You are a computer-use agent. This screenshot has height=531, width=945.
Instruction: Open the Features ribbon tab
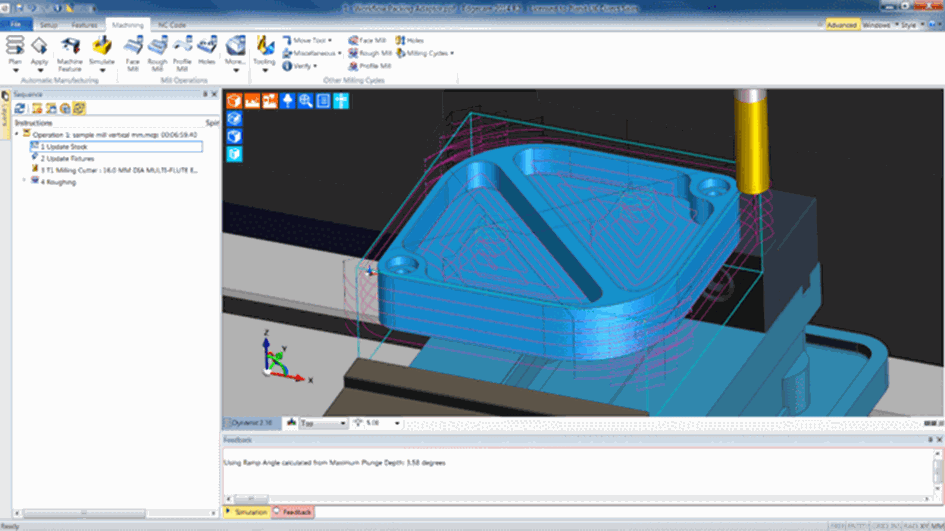point(84,24)
